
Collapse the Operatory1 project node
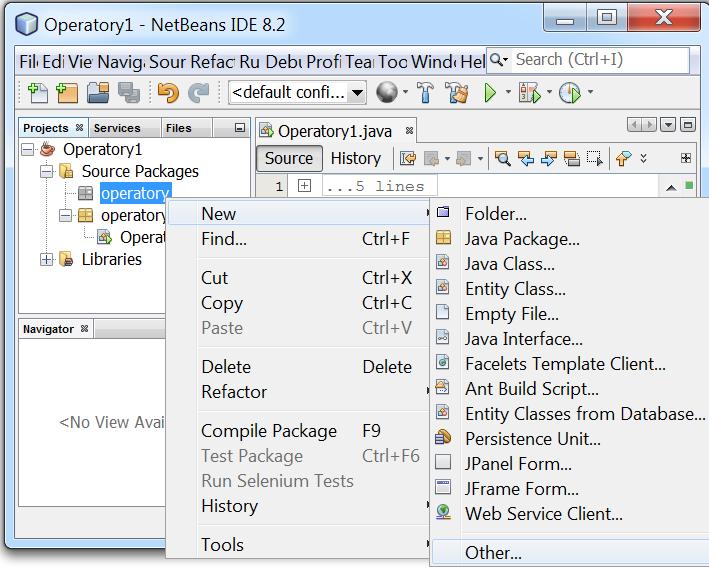[x=28, y=149]
